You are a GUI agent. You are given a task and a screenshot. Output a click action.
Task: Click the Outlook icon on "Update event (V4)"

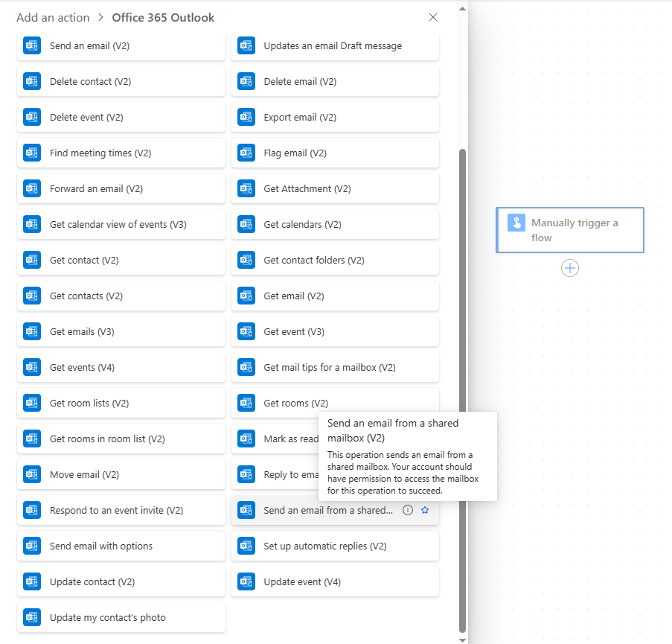click(x=246, y=581)
